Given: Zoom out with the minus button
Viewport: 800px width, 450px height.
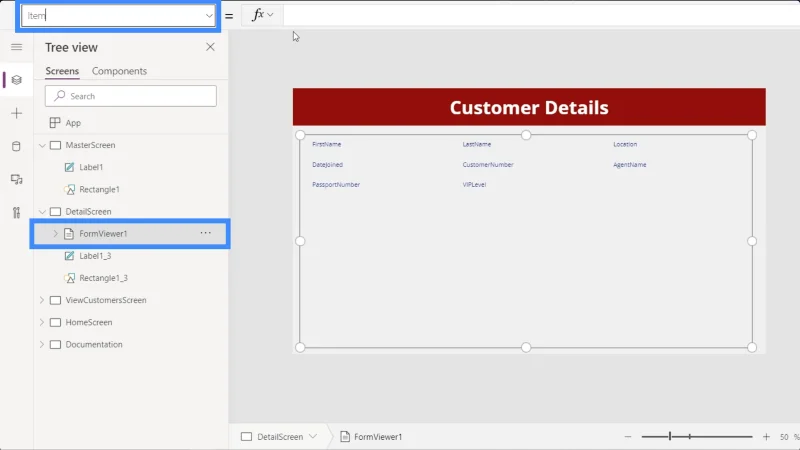Looking at the screenshot, I should 628,437.
